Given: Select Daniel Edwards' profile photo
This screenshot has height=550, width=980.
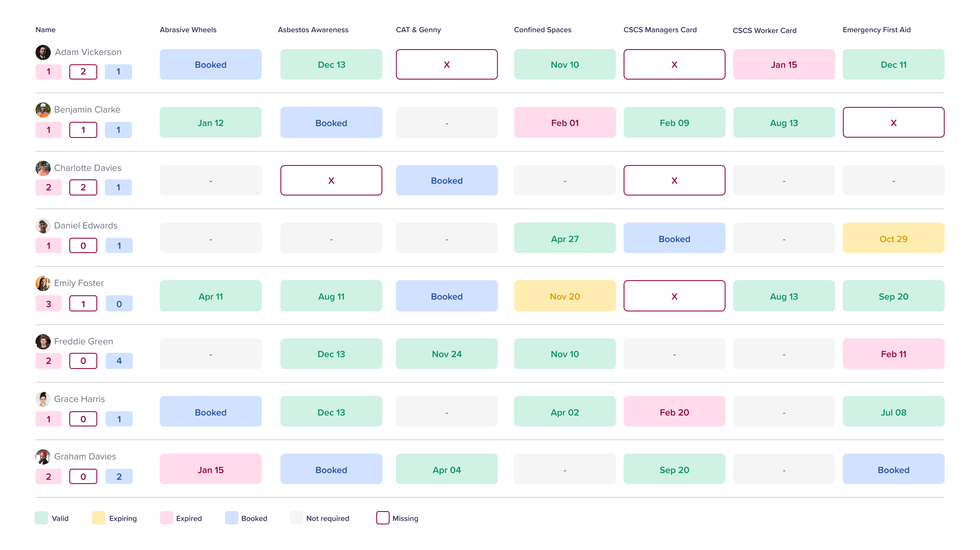Looking at the screenshot, I should tap(43, 226).
